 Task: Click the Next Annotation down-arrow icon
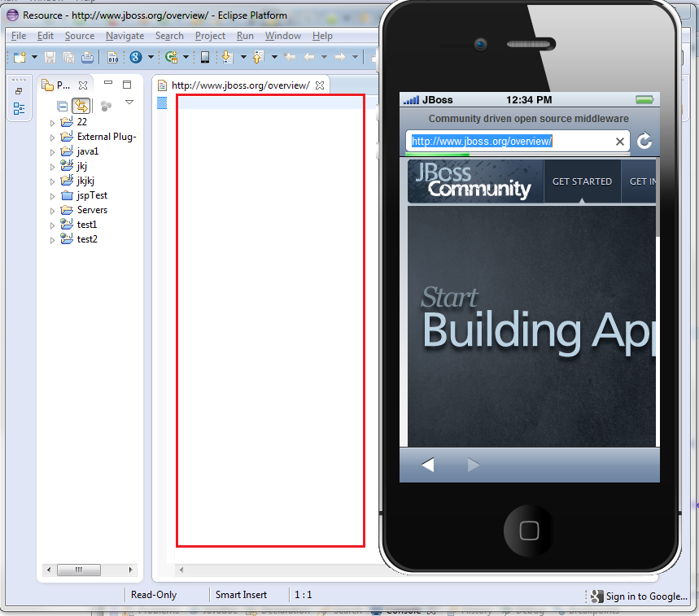(227, 57)
